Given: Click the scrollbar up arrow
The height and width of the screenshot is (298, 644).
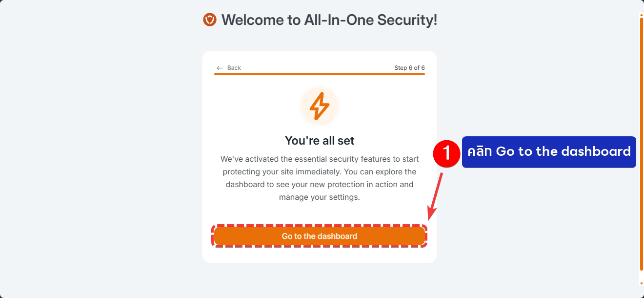Looking at the screenshot, I should [x=641, y=15].
